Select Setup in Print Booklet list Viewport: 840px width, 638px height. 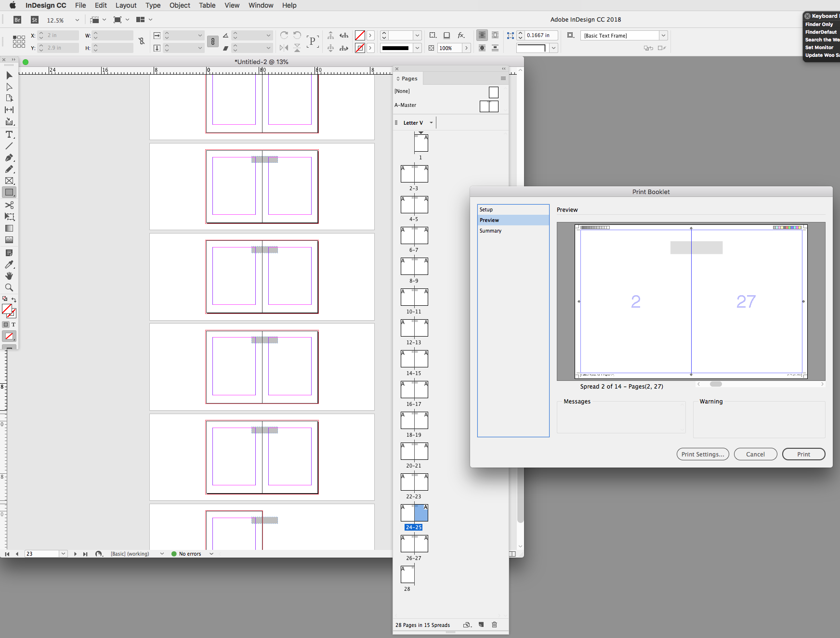coord(513,209)
